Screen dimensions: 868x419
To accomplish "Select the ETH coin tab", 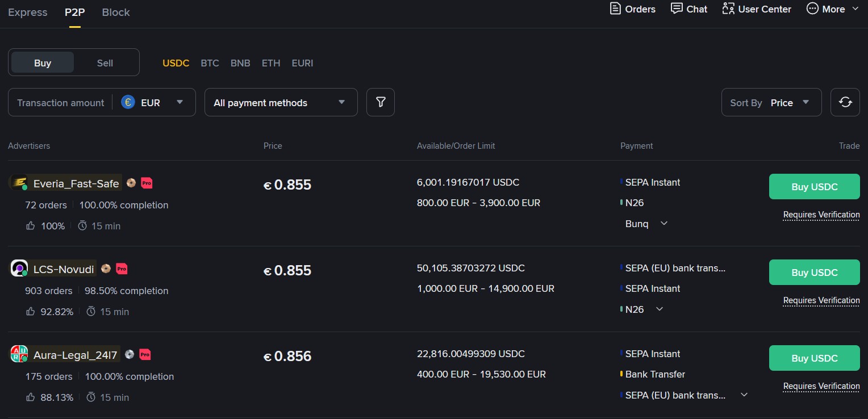I will [271, 63].
